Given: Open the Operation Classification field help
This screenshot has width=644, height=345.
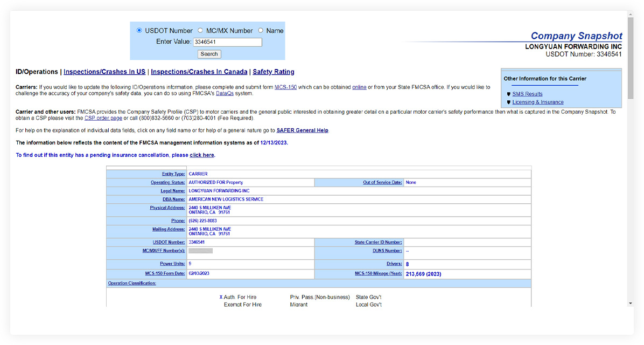Looking at the screenshot, I should 132,283.
